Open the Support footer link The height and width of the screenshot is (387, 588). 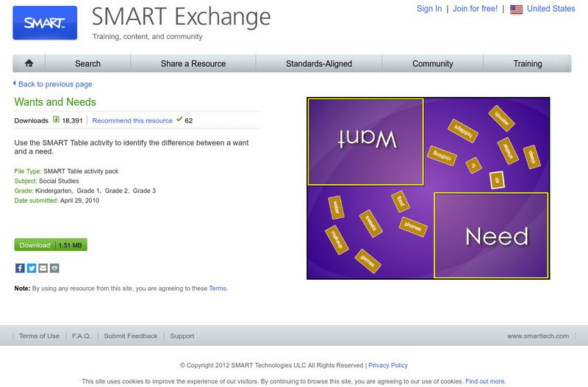pyautogui.click(x=182, y=336)
